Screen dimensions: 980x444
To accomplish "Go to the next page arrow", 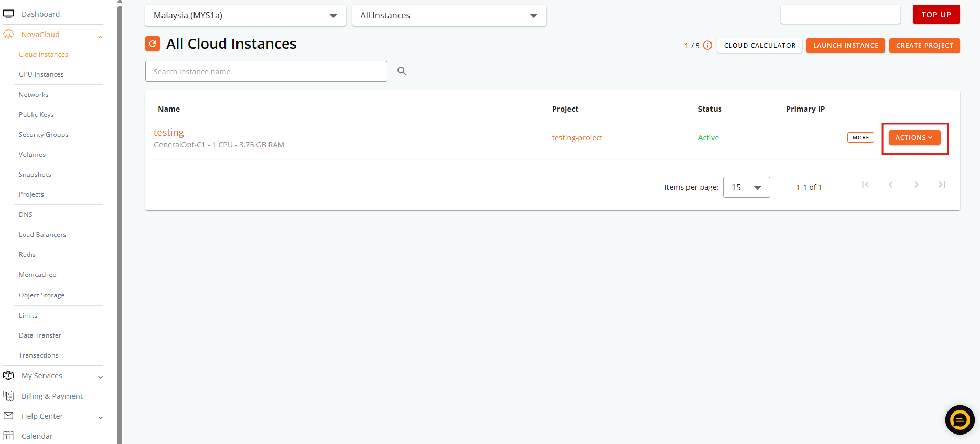I will pyautogui.click(x=916, y=185).
